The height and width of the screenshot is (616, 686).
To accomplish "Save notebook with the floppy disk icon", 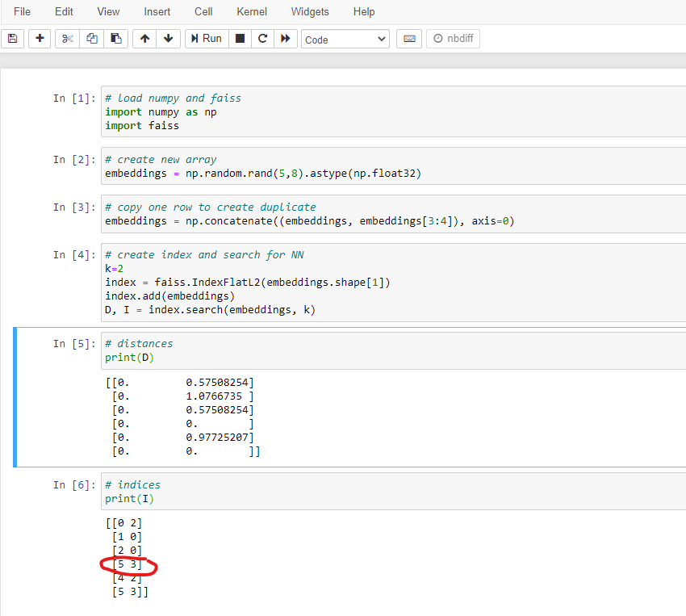I will click(13, 39).
